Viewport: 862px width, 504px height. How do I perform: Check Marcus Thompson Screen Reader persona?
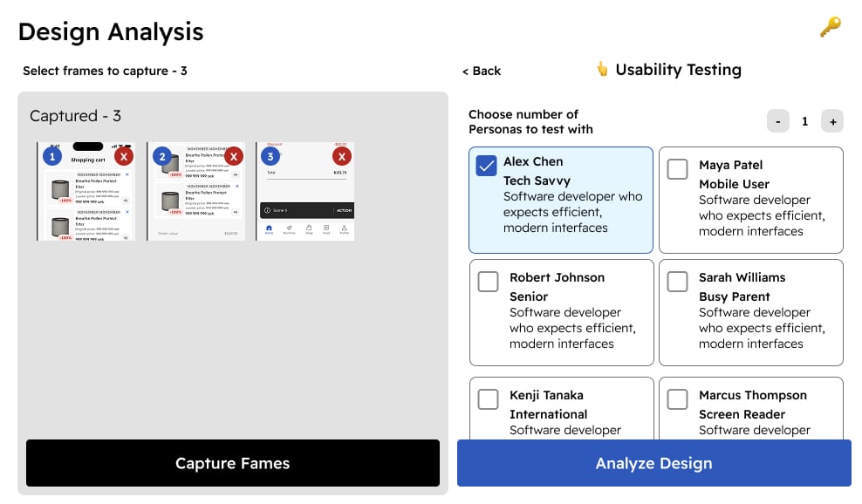point(677,399)
